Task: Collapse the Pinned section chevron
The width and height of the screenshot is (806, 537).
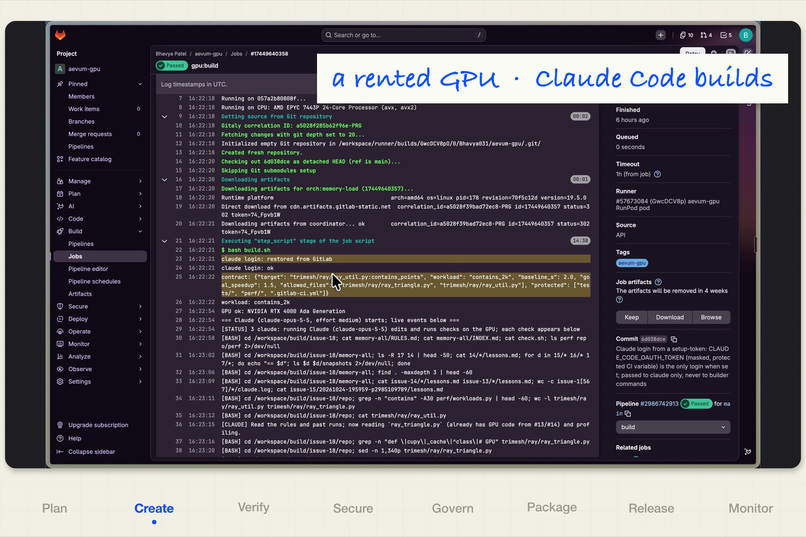Action: tap(140, 84)
